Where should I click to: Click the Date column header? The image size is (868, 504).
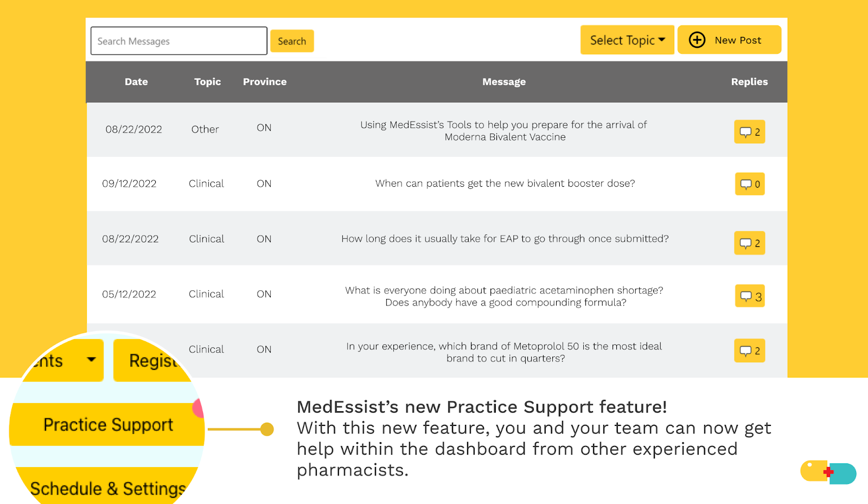136,82
